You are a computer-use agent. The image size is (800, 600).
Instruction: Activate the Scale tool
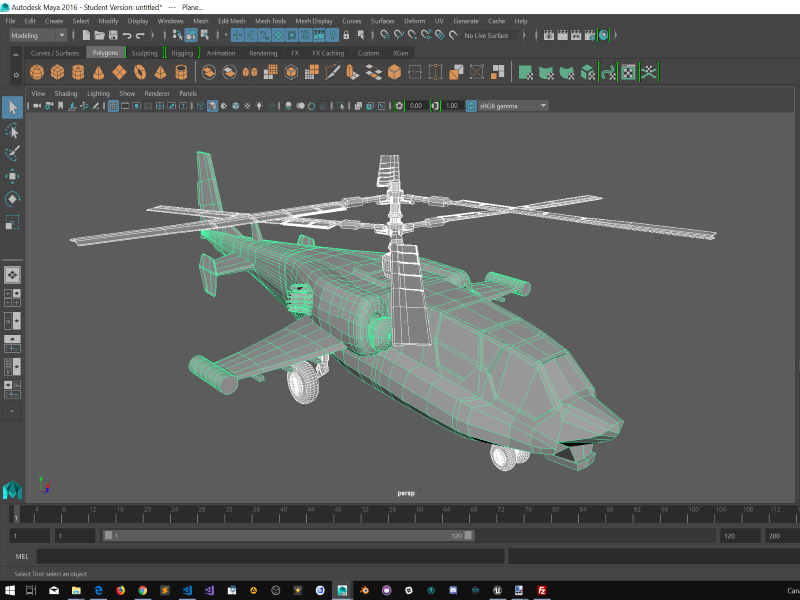[x=12, y=222]
